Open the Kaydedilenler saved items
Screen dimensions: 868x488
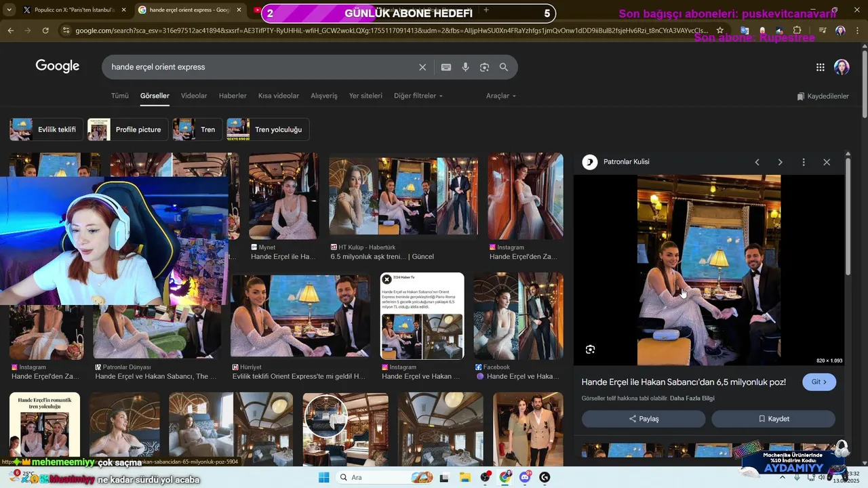823,96
